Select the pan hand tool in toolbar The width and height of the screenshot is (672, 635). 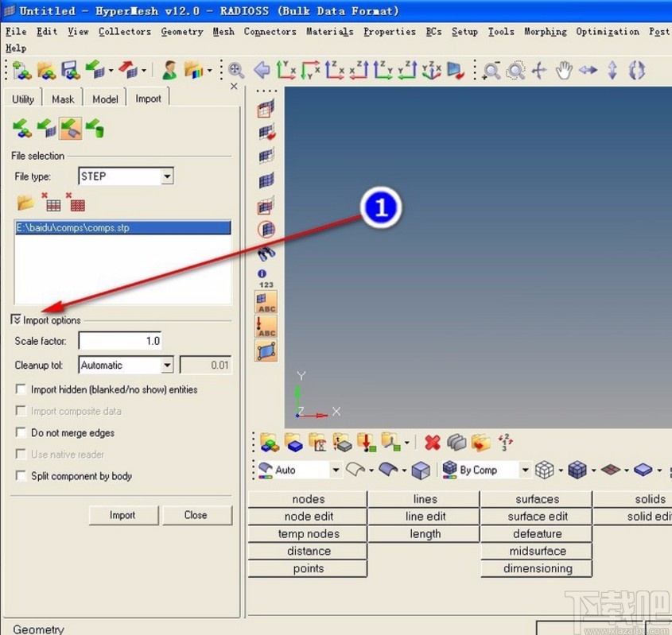click(x=564, y=71)
